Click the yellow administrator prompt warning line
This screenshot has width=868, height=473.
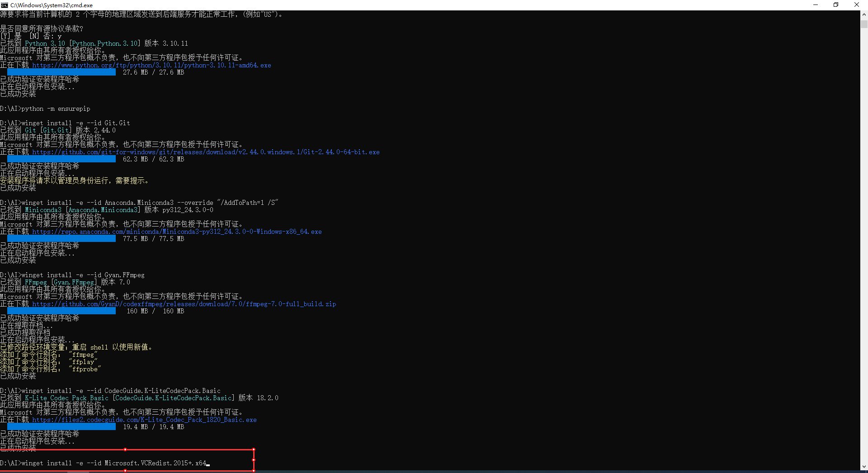tap(74, 181)
